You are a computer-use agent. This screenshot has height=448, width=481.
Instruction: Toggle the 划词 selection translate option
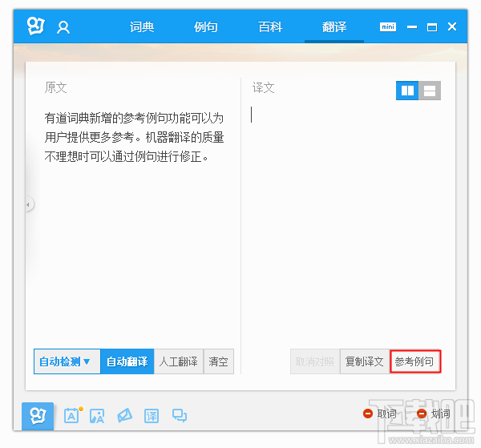pos(434,414)
